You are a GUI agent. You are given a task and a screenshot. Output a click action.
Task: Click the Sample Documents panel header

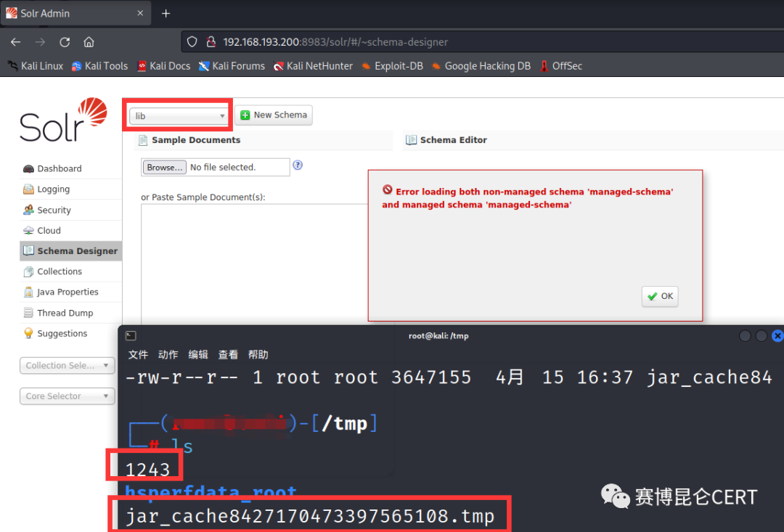click(264, 140)
